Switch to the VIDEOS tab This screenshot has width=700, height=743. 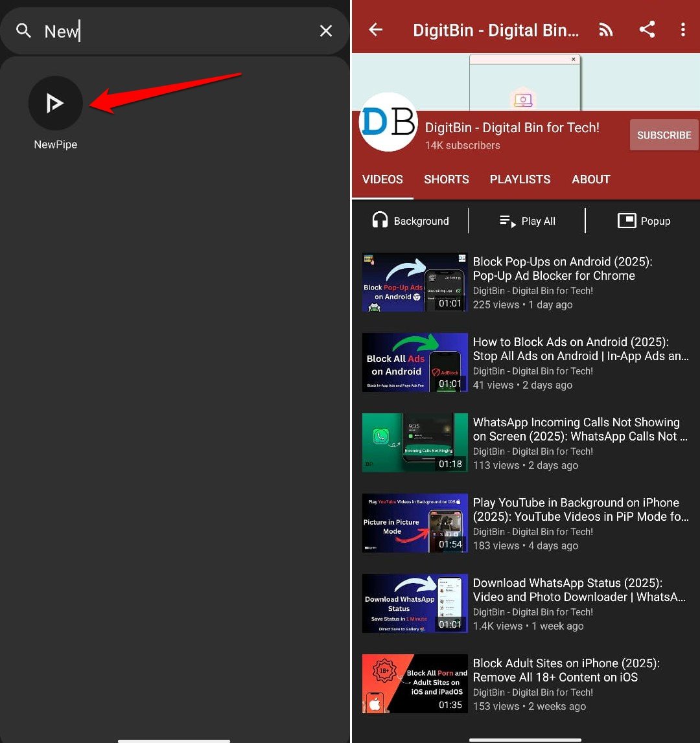click(x=382, y=179)
